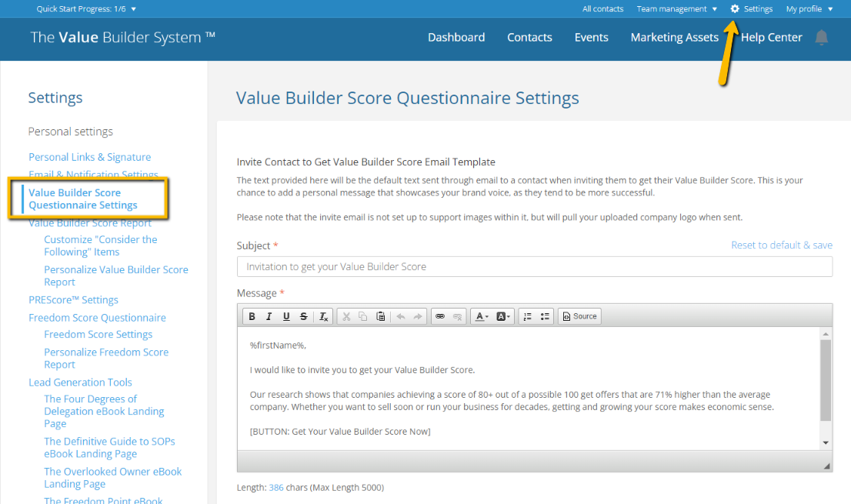Open Freedom Score Settings
Viewport: 851px width, 504px height.
98,334
